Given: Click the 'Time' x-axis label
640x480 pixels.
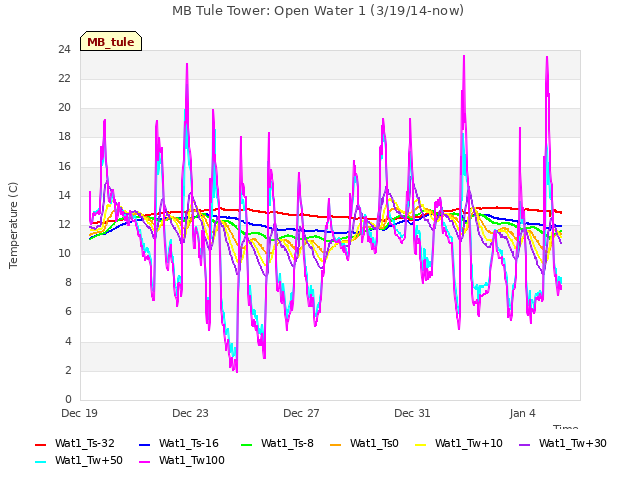Looking at the screenshot, I should pos(566,427).
